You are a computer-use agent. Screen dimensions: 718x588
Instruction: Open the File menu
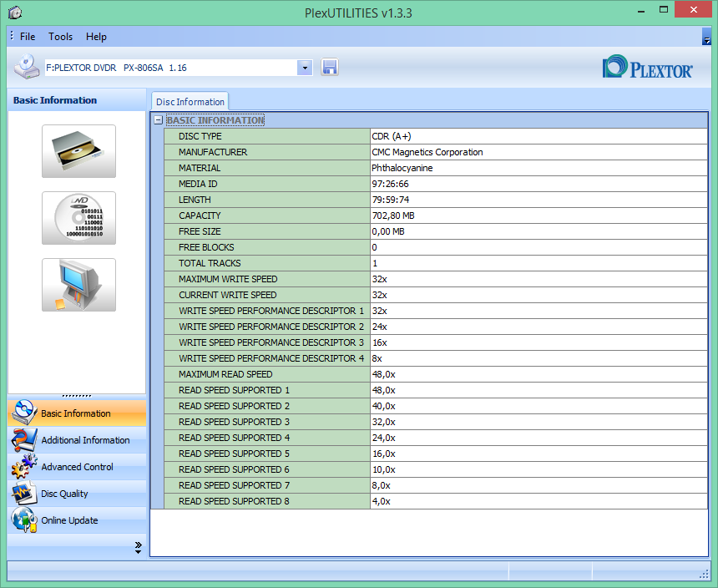(28, 37)
